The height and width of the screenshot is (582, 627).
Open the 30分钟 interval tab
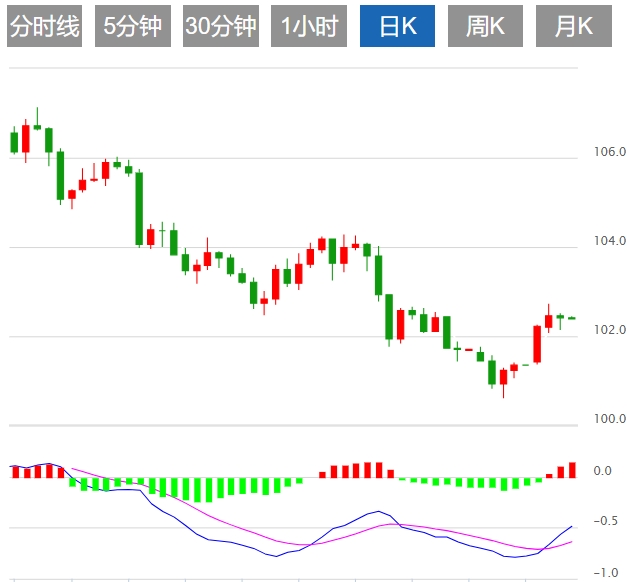pos(221,27)
